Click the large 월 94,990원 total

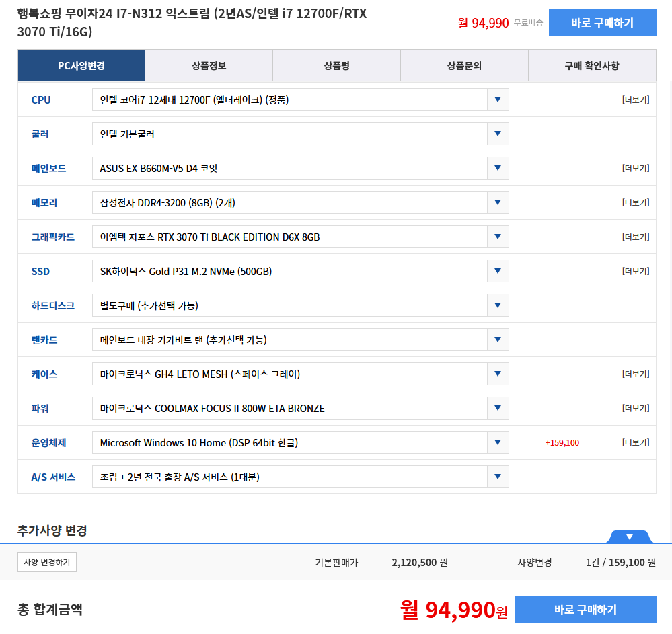tap(453, 610)
